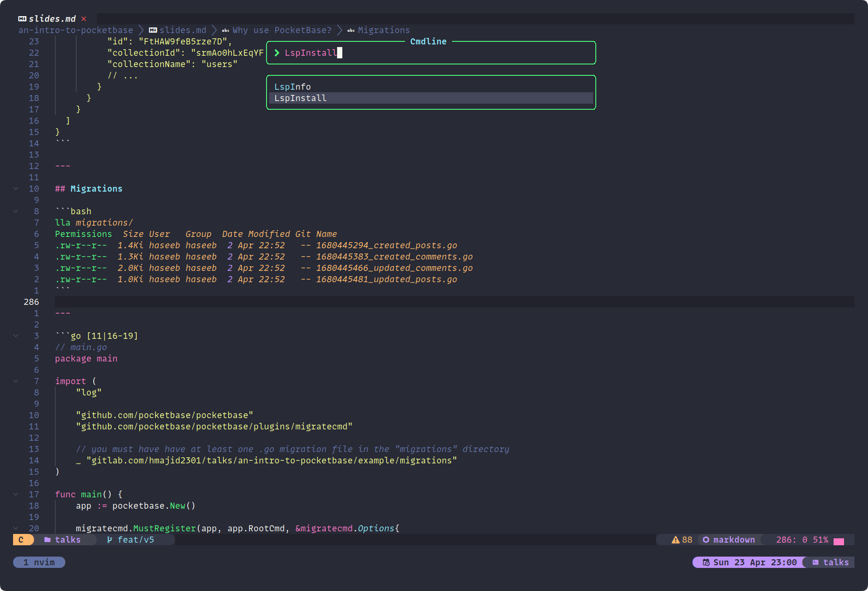Click the 1680445294_created_posts.go filename
This screenshot has height=591, width=868.
pos(387,245)
